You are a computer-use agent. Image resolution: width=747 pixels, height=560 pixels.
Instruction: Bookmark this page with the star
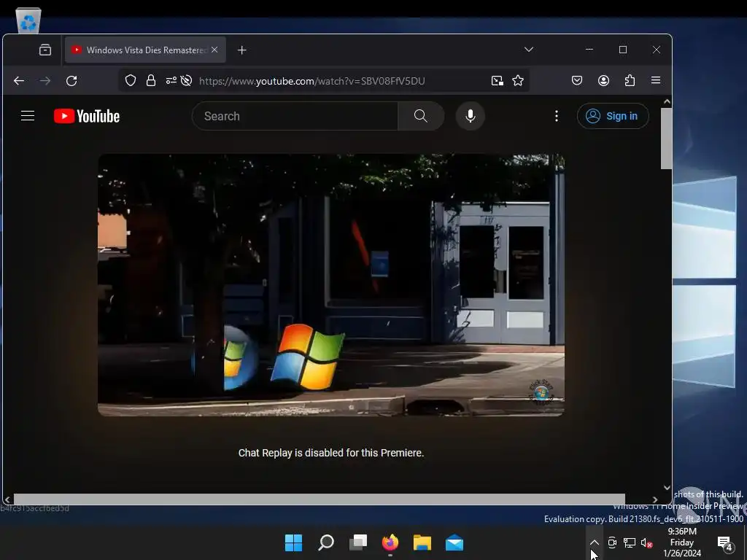point(518,80)
